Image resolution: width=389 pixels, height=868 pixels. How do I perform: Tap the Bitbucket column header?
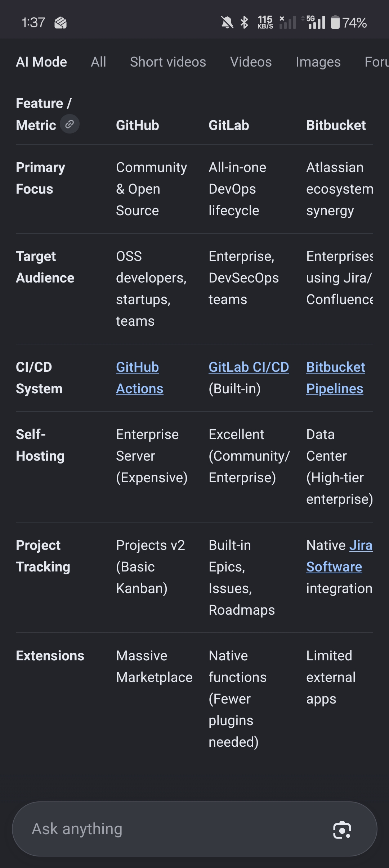(x=336, y=125)
